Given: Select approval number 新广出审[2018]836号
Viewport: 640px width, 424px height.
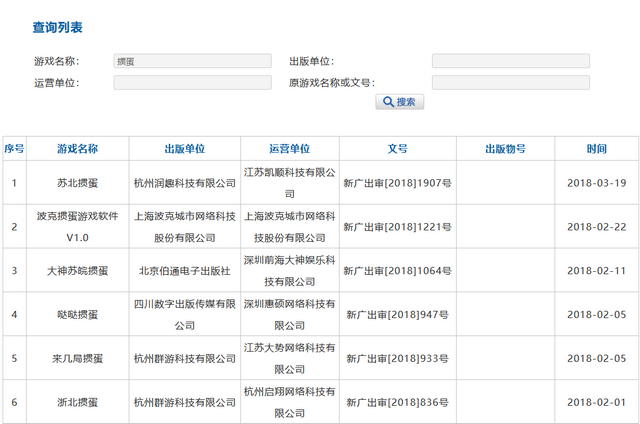Looking at the screenshot, I should pyautogui.click(x=398, y=402).
